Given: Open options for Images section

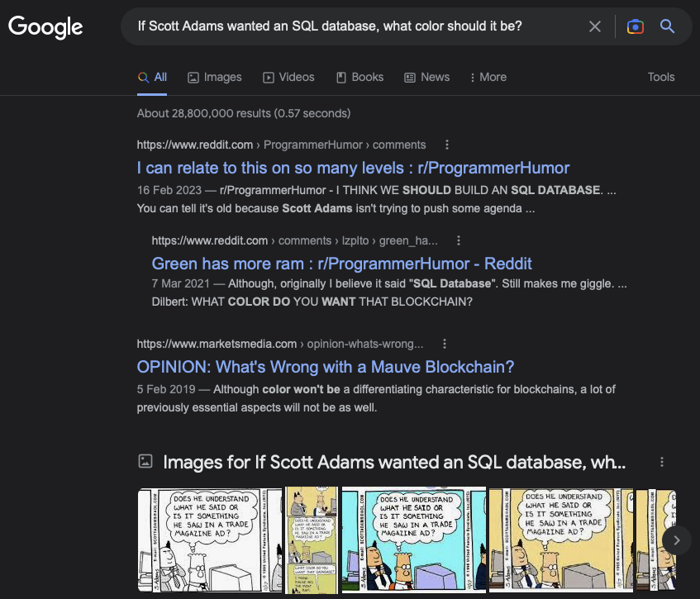Looking at the screenshot, I should (x=662, y=462).
